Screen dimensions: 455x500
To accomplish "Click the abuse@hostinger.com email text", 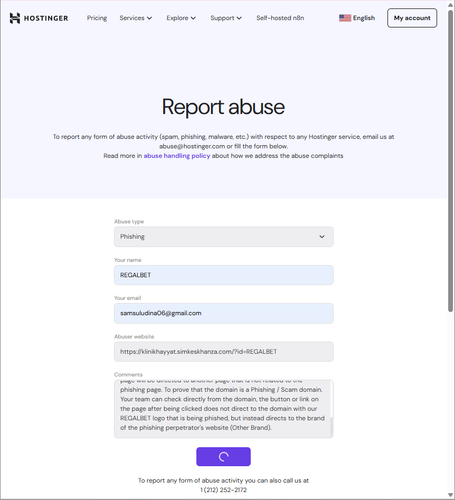I will point(192,146).
